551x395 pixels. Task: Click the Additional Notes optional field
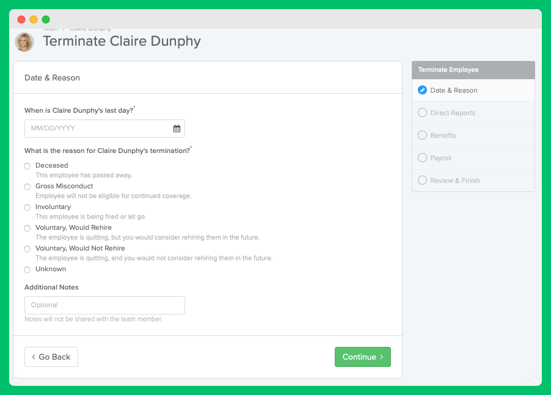click(x=104, y=305)
